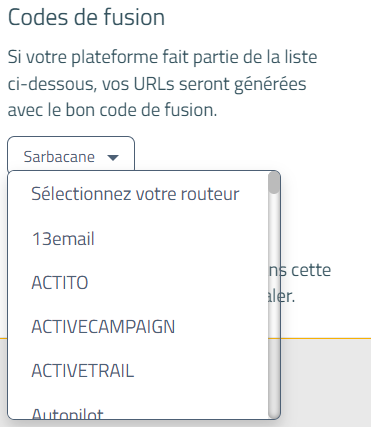Click the Sarbacane label inside the combo box
The image size is (371, 427).
pyautogui.click(x=59, y=157)
